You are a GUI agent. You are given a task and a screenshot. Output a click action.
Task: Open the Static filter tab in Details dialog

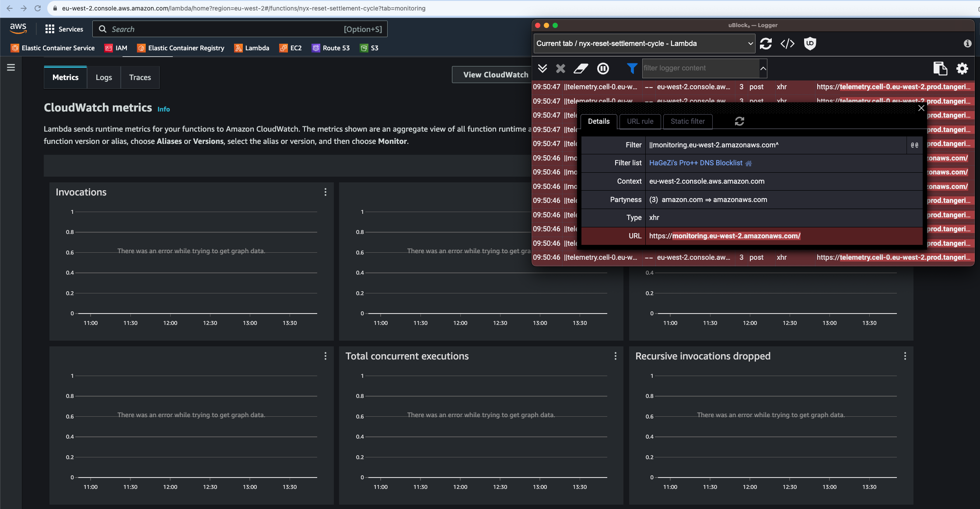(x=687, y=122)
